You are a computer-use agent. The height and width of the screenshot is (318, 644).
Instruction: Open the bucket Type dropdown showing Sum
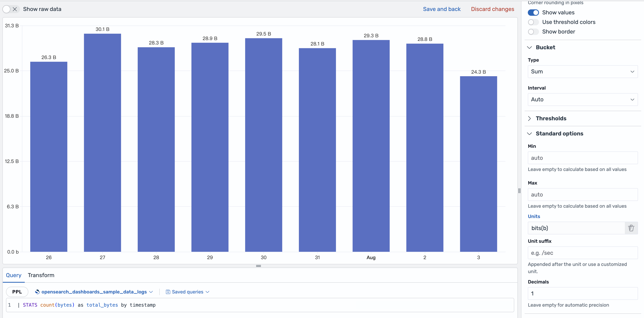pos(583,72)
